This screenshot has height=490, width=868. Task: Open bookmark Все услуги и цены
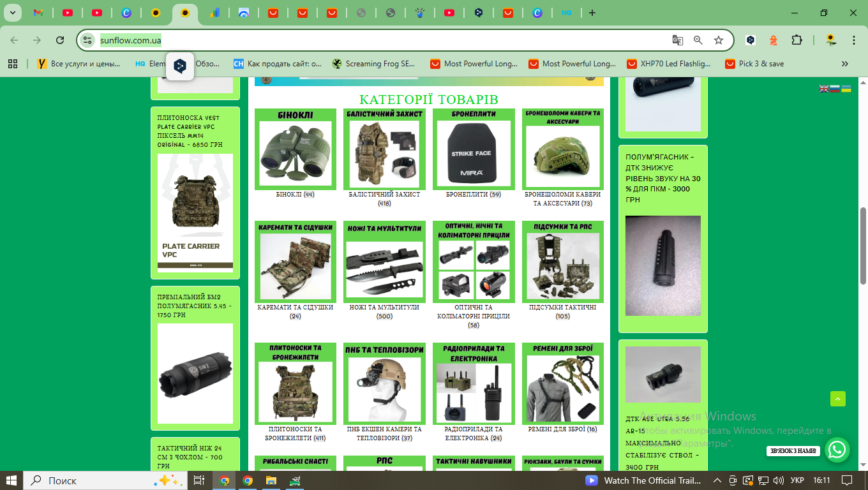click(x=79, y=64)
